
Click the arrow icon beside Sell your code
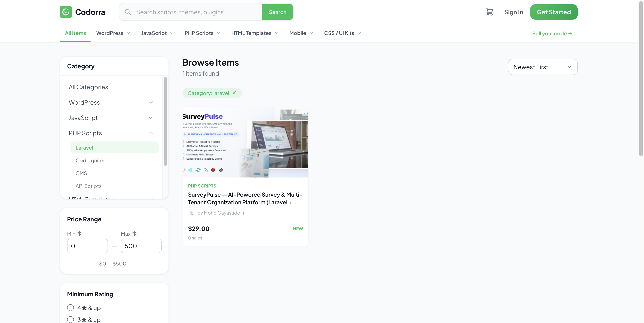[571, 33]
